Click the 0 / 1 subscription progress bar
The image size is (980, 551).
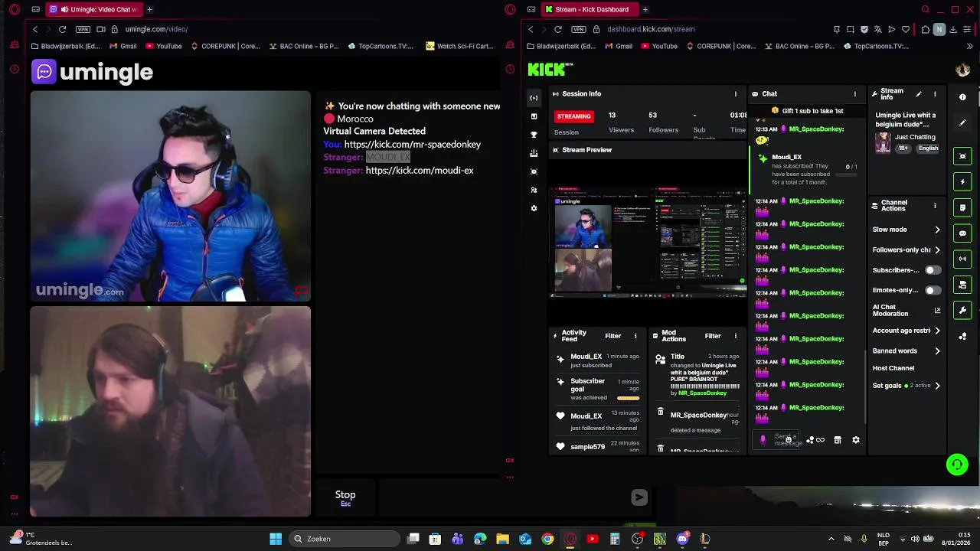845,174
